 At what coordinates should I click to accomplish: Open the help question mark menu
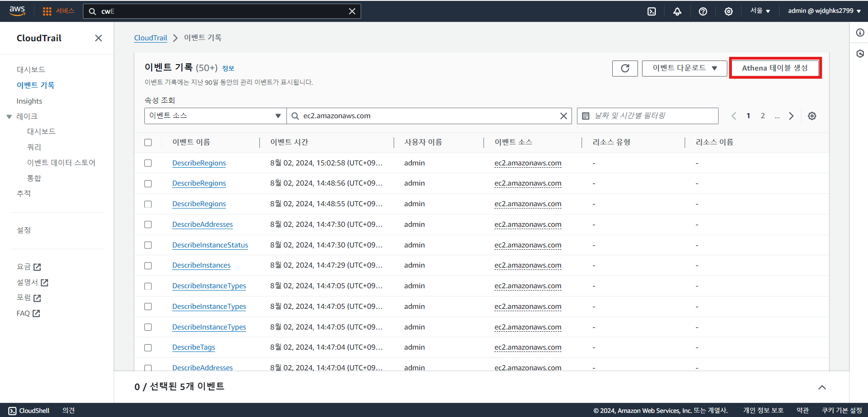click(703, 11)
